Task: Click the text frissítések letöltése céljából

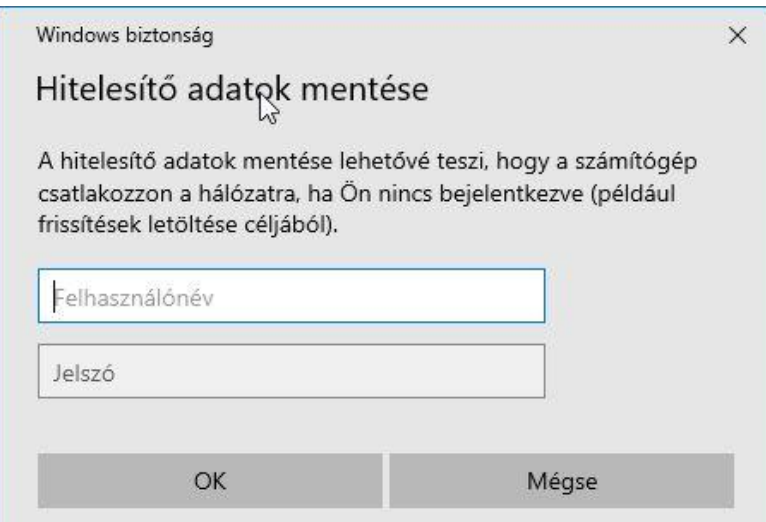Action: (x=188, y=225)
